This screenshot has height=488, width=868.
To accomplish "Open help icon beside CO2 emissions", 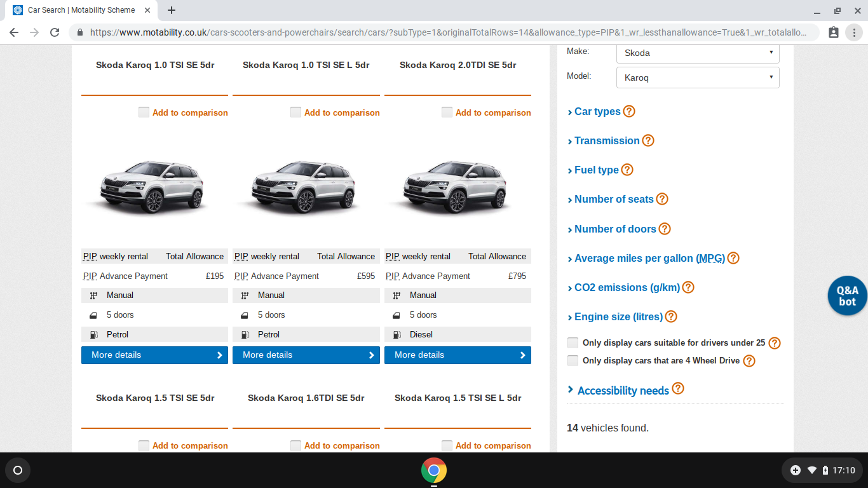I will (688, 287).
